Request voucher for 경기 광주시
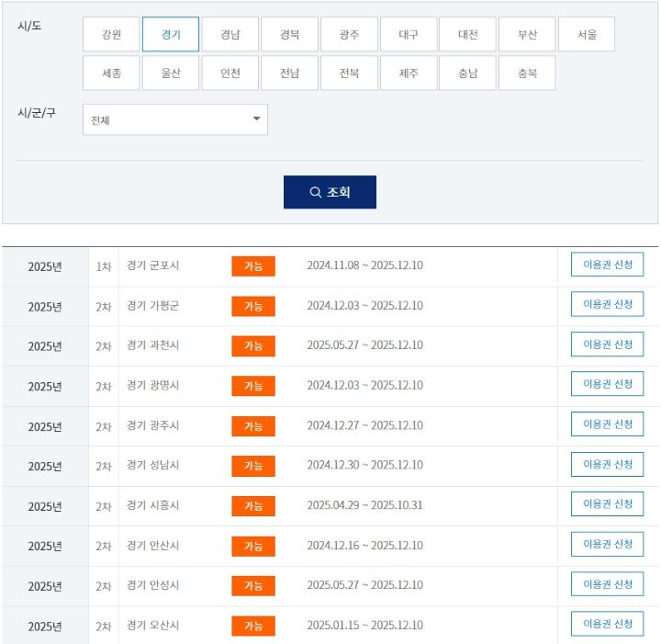Viewport: 661px width, 644px height. click(607, 424)
